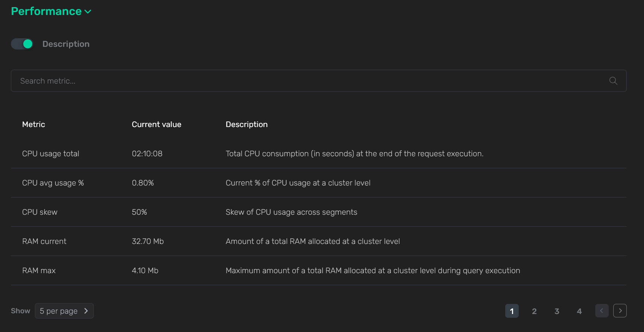Go to page 2 of results
The height and width of the screenshot is (332, 644).
pyautogui.click(x=534, y=311)
